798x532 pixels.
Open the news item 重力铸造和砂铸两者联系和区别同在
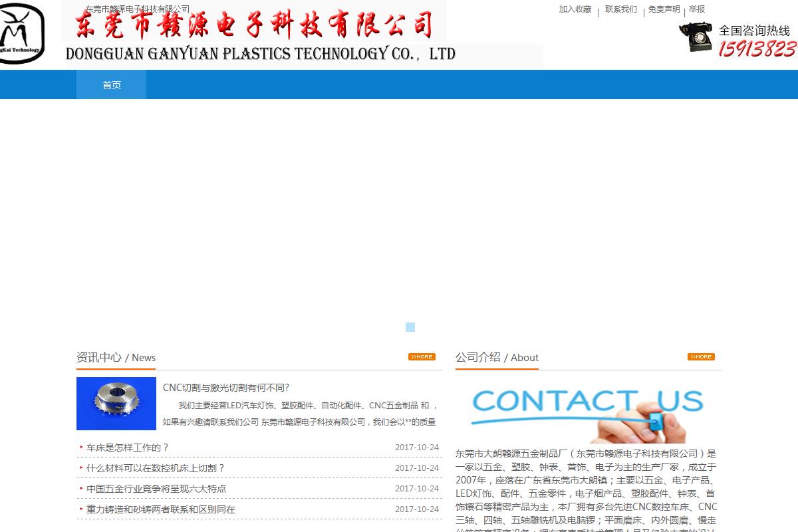pos(161,509)
